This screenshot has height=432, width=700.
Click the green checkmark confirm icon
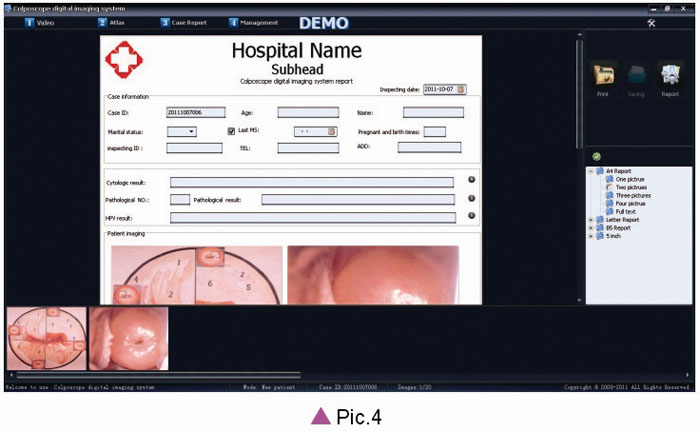pyautogui.click(x=596, y=157)
